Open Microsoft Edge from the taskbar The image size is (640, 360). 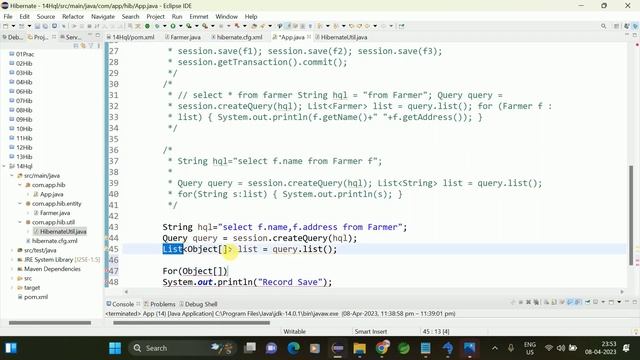pyautogui.click(x=293, y=348)
